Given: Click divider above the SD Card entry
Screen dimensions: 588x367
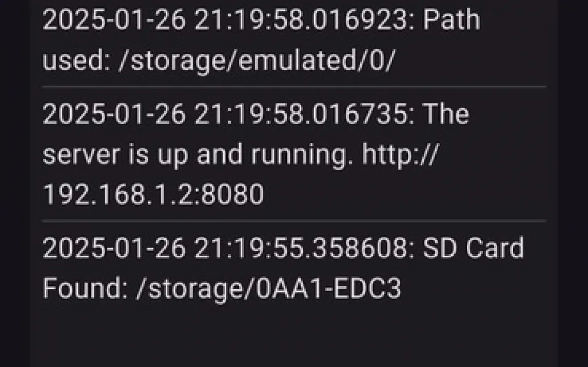Looking at the screenshot, I should [x=293, y=221].
